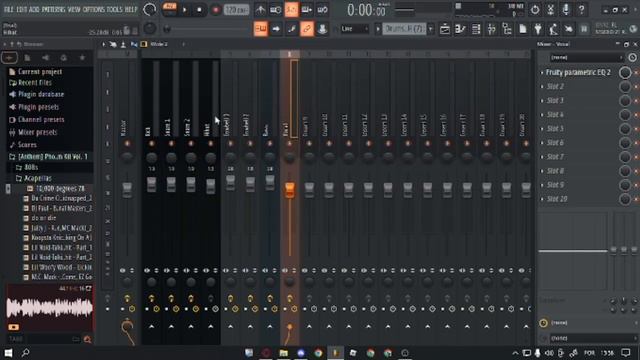Open the OPTIONS menu

[x=93, y=9]
